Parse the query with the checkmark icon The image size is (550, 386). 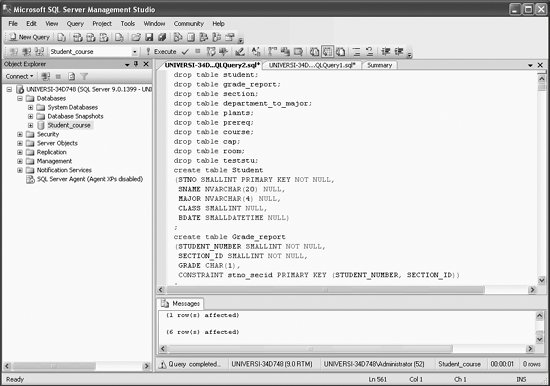pos(185,52)
